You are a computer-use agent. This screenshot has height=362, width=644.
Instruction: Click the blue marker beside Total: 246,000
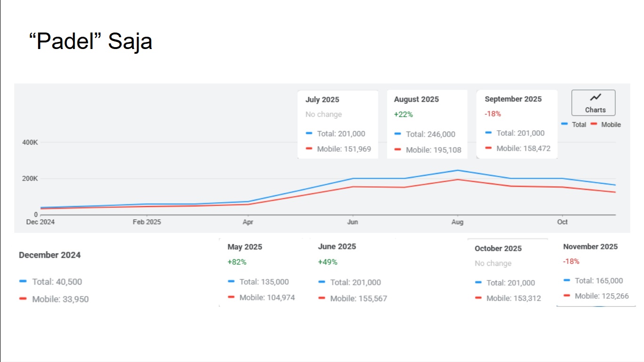pyautogui.click(x=397, y=134)
